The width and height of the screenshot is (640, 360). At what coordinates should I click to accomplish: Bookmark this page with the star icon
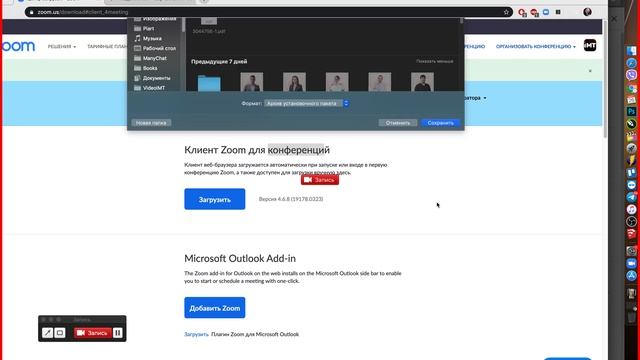point(506,12)
